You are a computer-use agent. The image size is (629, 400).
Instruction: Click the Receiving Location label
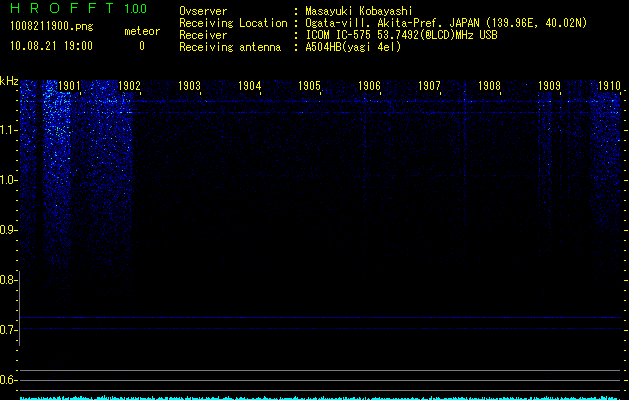(233, 23)
